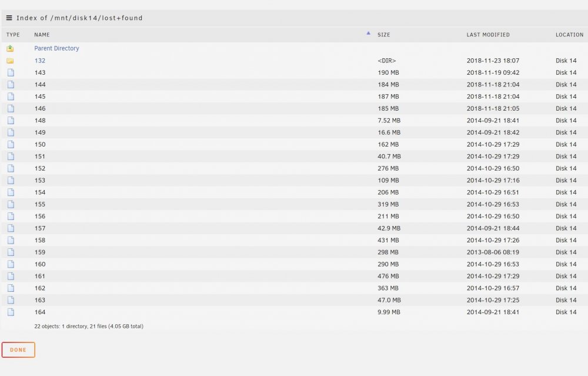This screenshot has width=588, height=376.
Task: Click the file icon for item 154
Action: click(x=11, y=192)
